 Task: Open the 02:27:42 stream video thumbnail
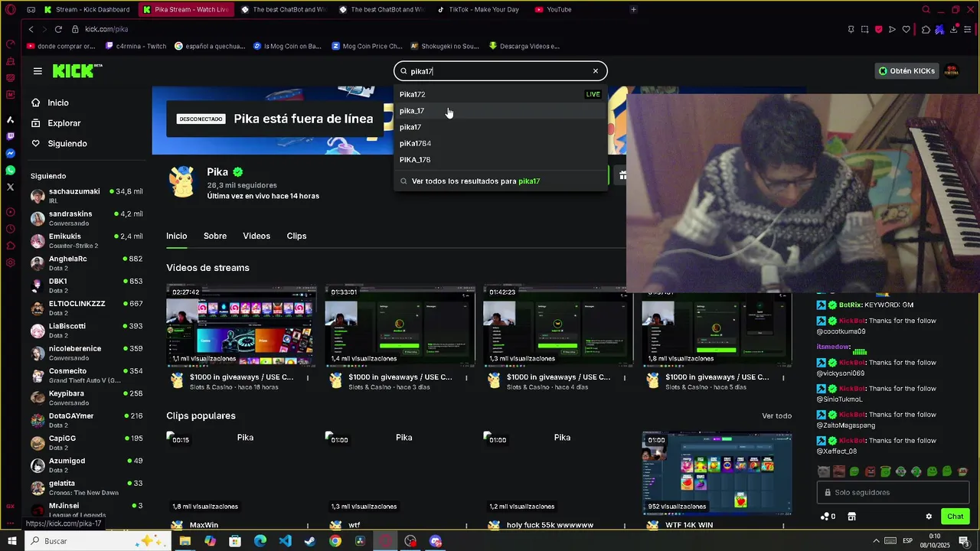pos(241,325)
